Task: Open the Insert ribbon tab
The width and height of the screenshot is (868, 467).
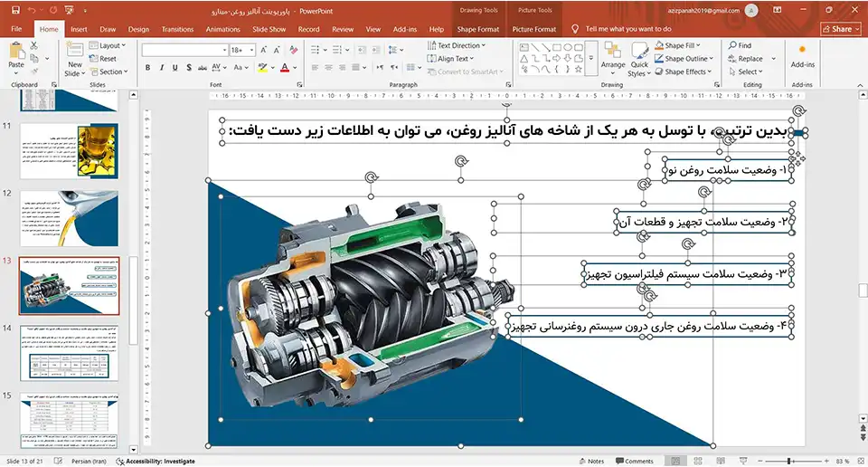Action: click(79, 29)
